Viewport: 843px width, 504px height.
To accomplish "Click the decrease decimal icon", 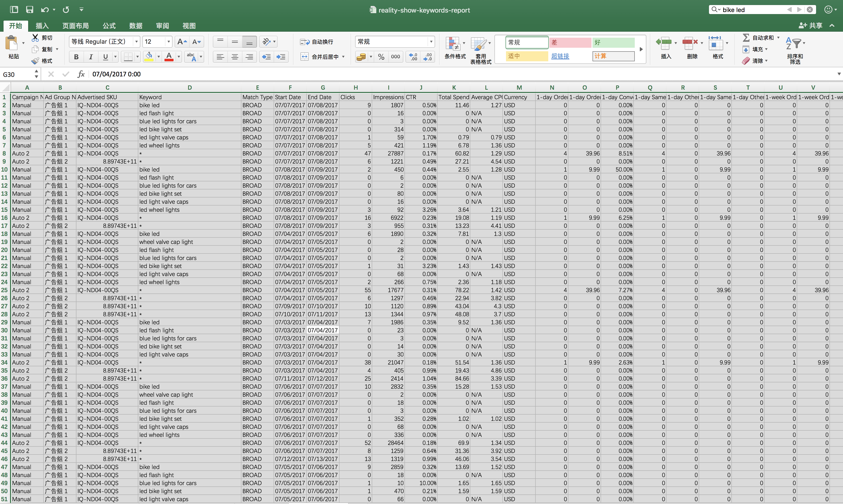I will point(428,57).
